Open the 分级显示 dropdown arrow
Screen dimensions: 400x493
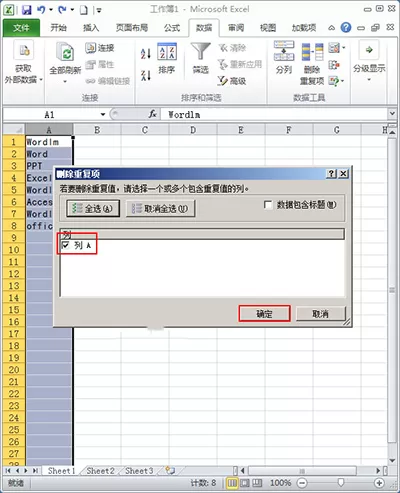point(369,80)
